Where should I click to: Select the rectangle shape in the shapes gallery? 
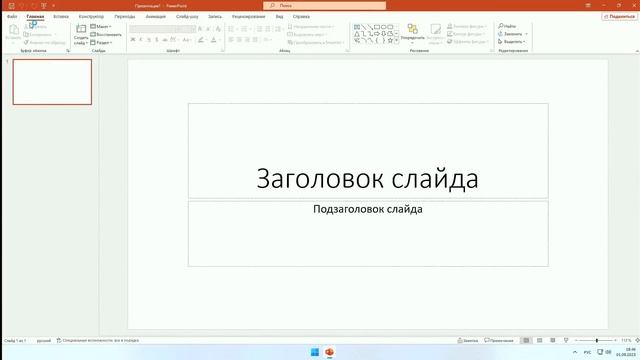377,27
